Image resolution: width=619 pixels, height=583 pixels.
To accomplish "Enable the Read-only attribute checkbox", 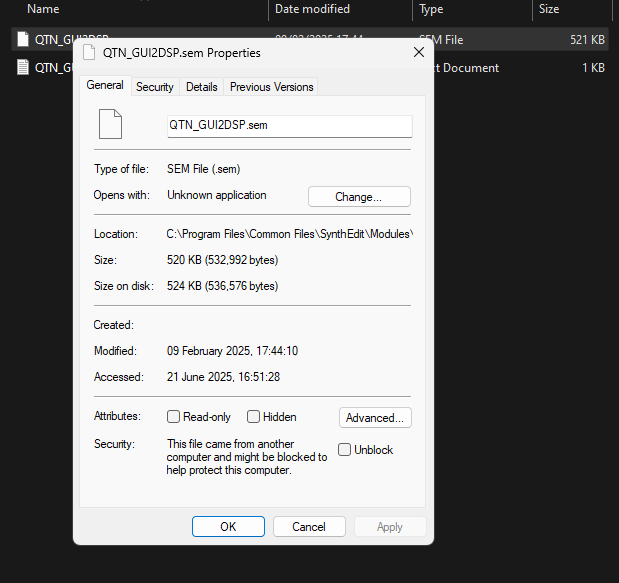I will (174, 417).
